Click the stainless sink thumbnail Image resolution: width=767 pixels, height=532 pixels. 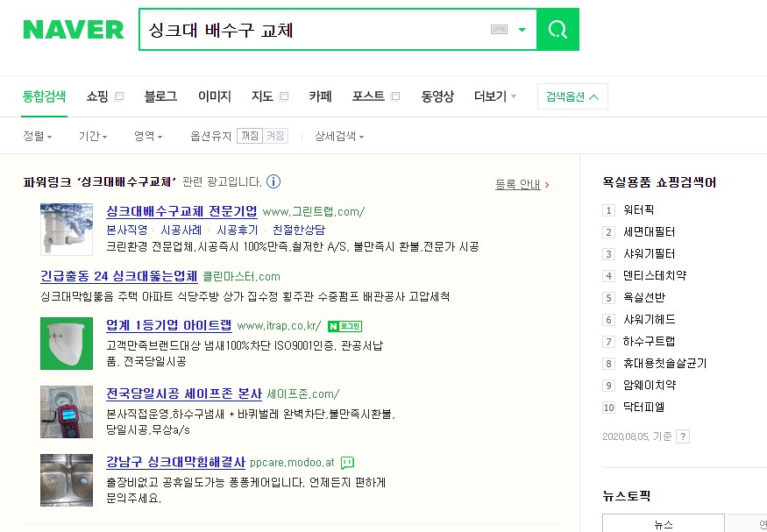[67, 480]
